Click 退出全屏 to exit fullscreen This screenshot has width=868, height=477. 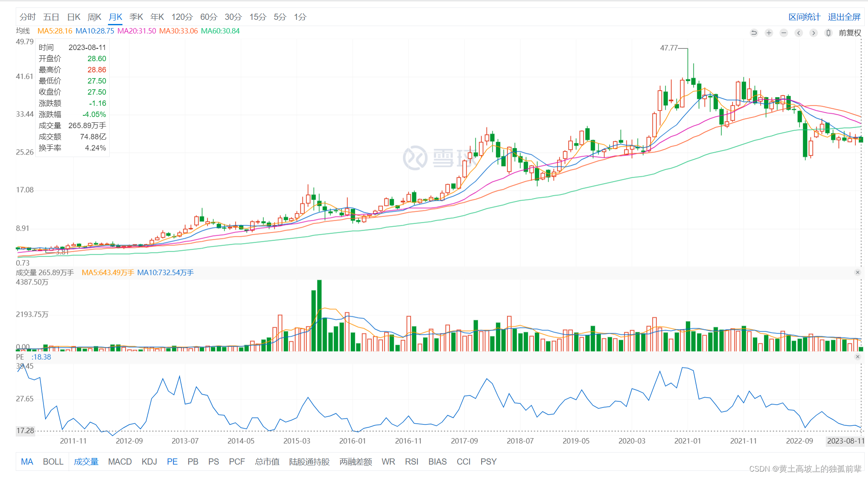pos(844,17)
